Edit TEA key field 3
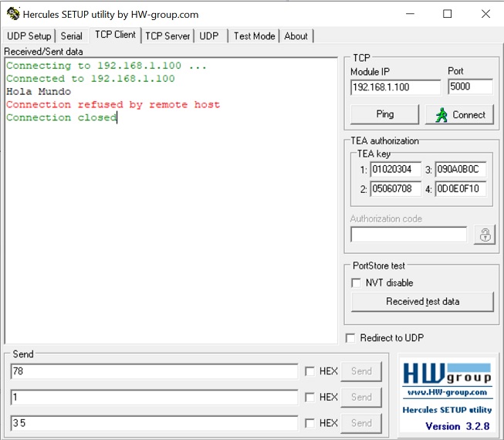This screenshot has width=504, height=440. click(x=461, y=169)
